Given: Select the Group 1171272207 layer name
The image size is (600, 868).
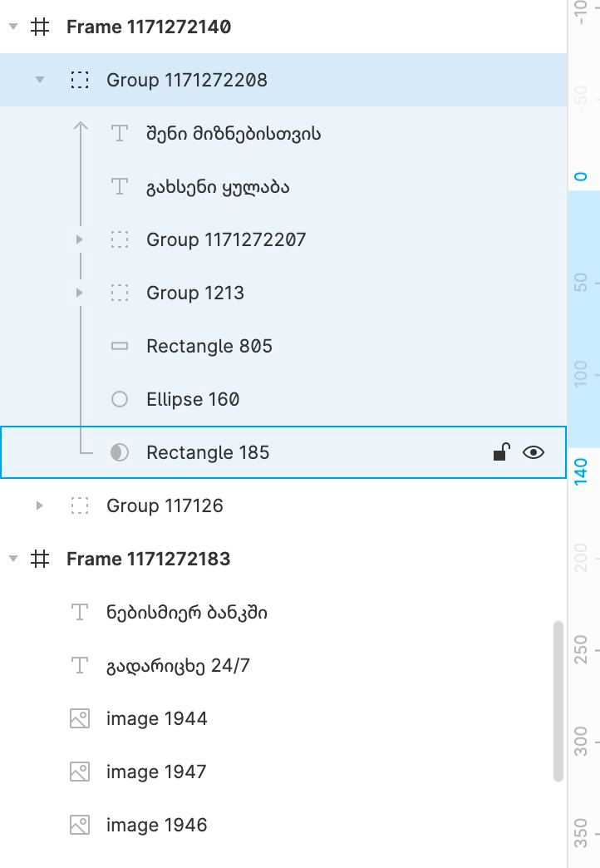Looking at the screenshot, I should point(226,239).
